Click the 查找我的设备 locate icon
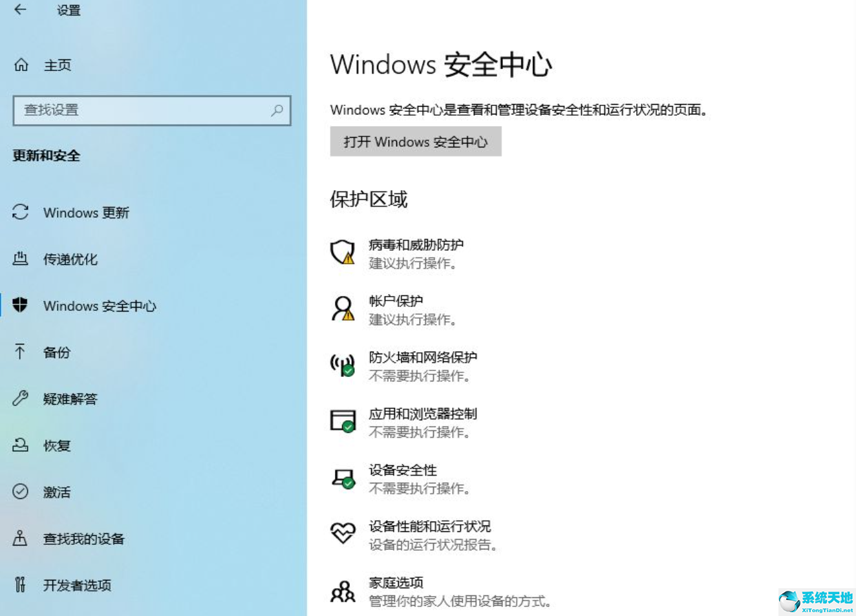 click(20, 538)
